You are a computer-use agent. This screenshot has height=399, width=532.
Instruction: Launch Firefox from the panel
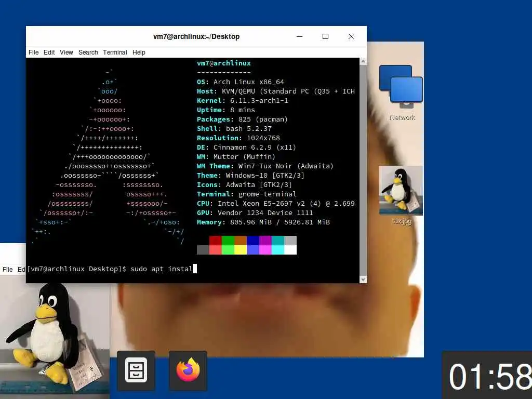click(188, 370)
